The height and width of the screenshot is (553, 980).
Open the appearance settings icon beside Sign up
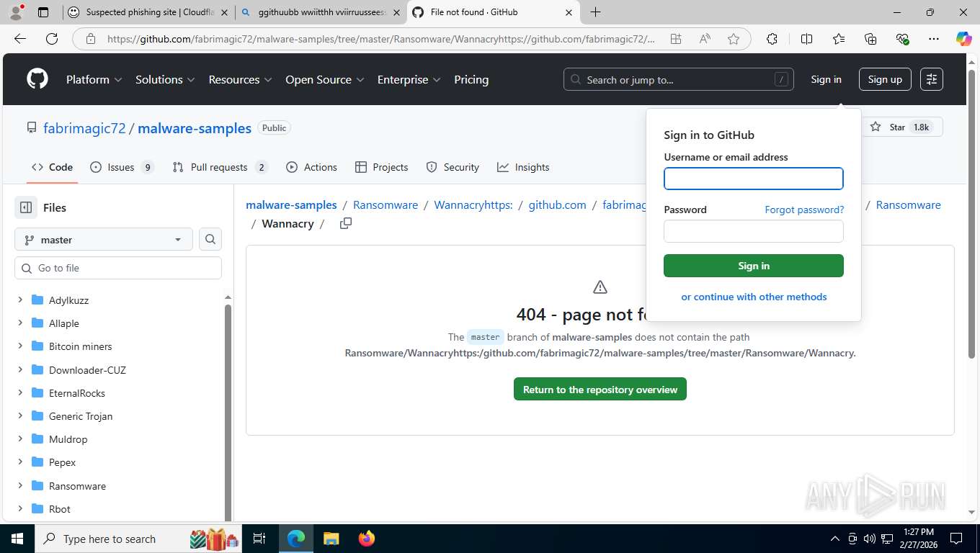pyautogui.click(x=932, y=79)
